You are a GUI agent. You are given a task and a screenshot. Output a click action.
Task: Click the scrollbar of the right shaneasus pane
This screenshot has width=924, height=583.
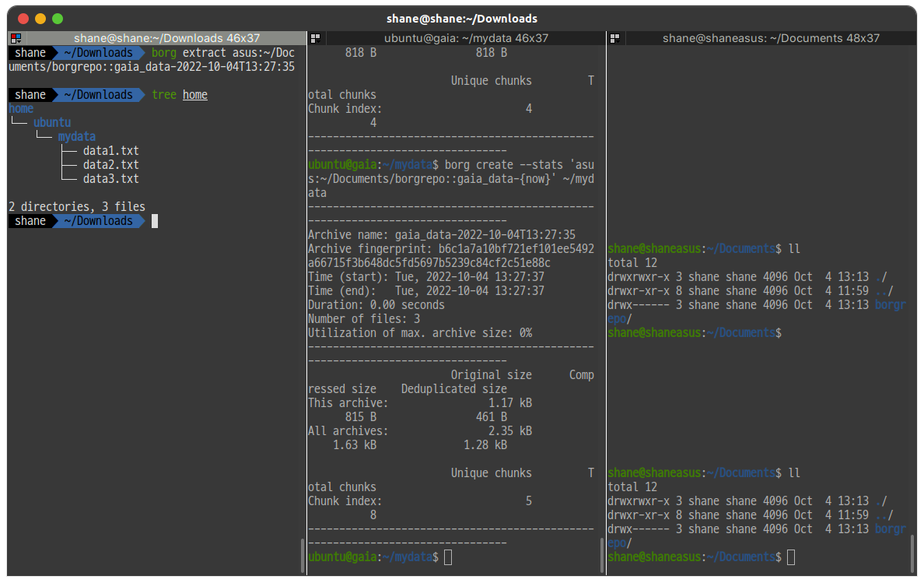coord(912,555)
